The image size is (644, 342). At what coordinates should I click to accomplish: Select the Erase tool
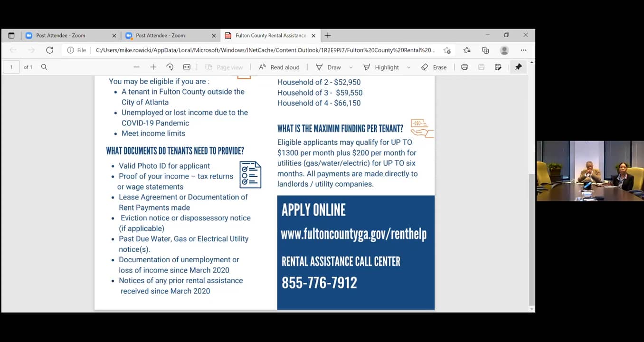(434, 67)
